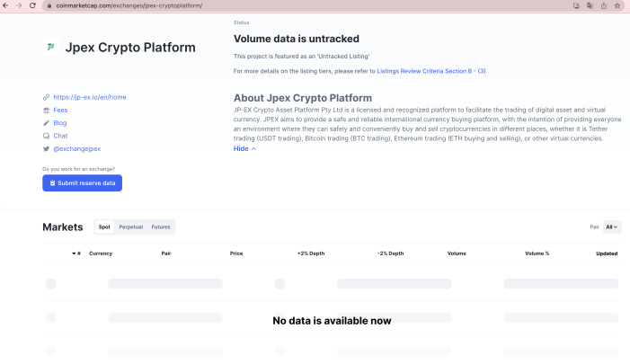Visit the @exchangejpex Twitter link
This screenshot has width=630, height=364.
[76, 148]
